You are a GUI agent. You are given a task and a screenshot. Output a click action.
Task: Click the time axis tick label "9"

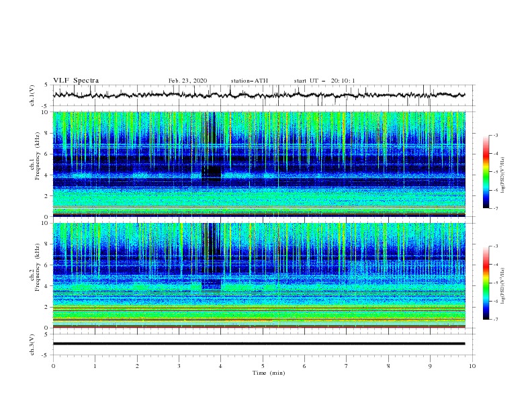pos(430,366)
